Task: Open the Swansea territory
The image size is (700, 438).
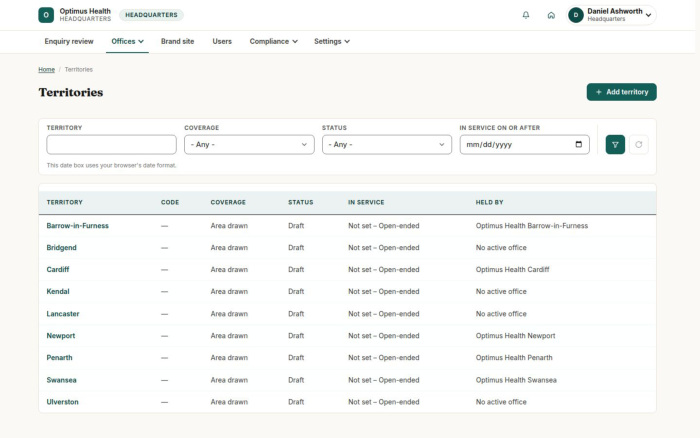Action: (x=61, y=380)
